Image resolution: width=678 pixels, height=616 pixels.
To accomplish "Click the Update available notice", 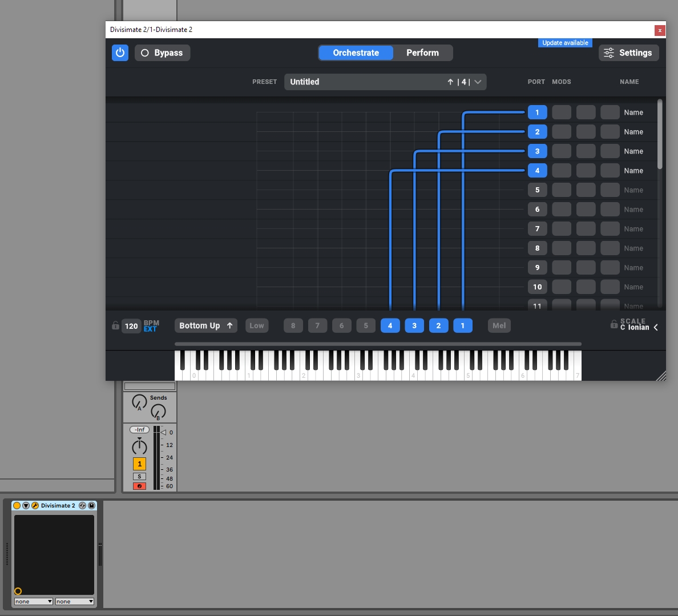I will 565,43.
